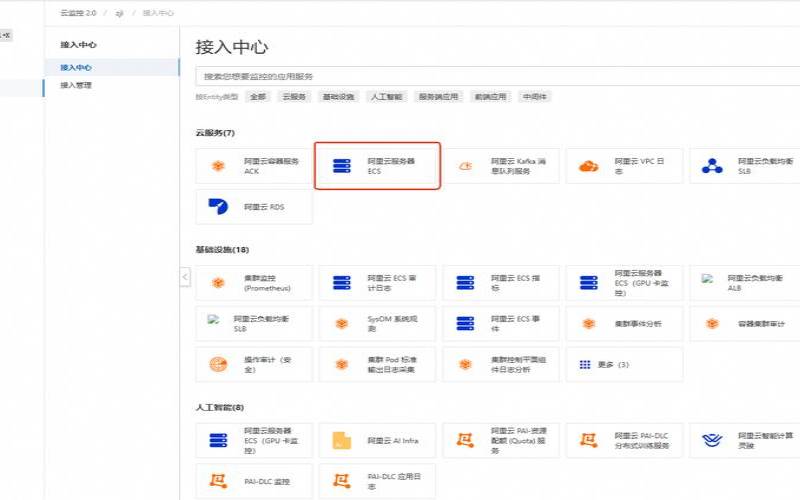Filter by the 全部 type tag
This screenshot has width=800, height=500.
[x=258, y=96]
